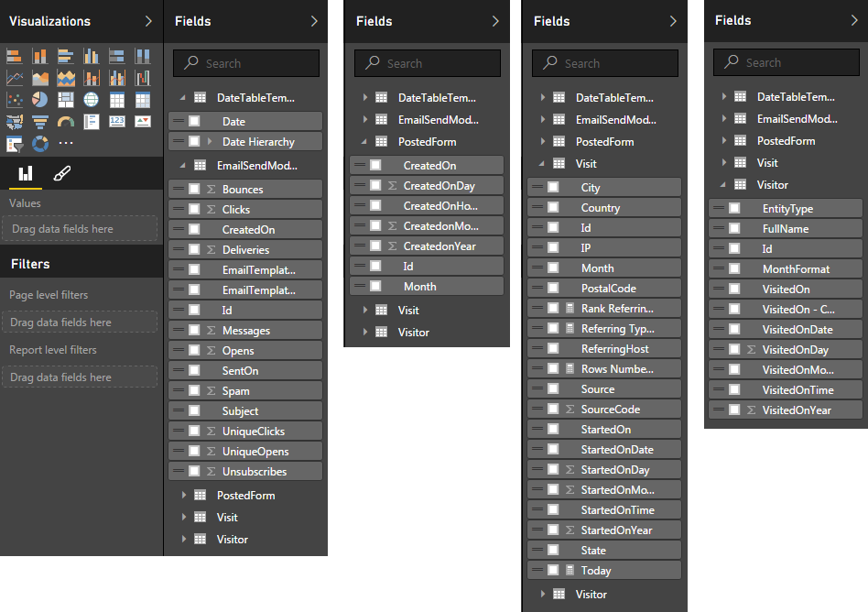Screen dimensions: 868x612
Task: Choose the Map visualization
Action: [x=92, y=100]
